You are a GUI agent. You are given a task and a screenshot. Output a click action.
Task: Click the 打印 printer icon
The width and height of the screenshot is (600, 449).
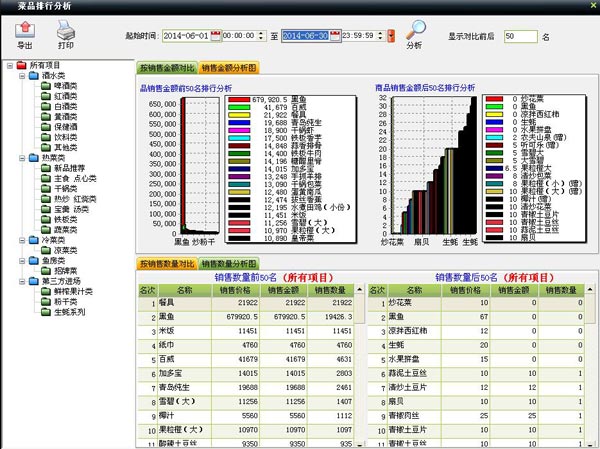pos(65,30)
